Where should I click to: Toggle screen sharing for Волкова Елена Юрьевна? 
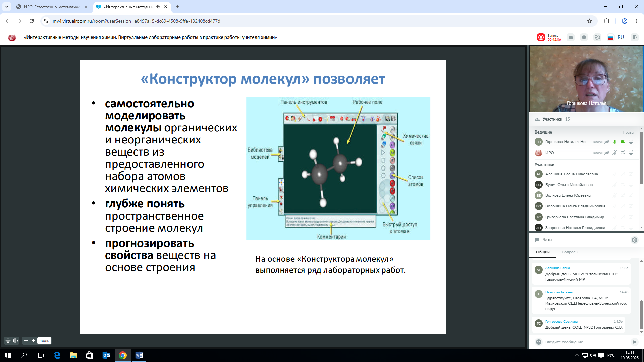pyautogui.click(x=631, y=195)
